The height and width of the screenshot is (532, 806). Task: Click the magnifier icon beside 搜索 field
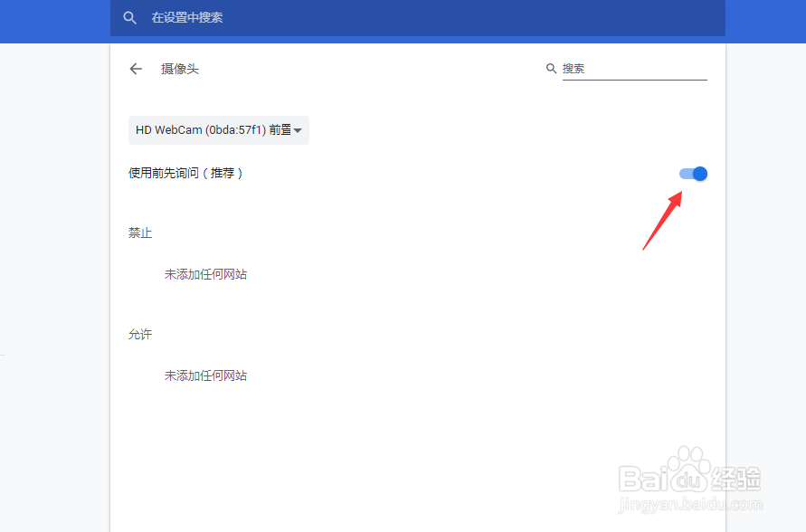[x=551, y=68]
